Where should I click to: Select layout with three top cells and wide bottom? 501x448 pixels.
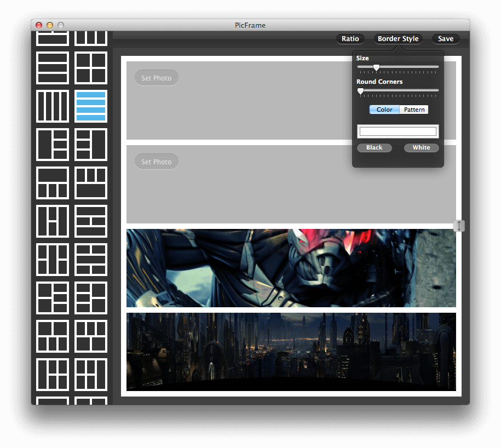point(91,183)
